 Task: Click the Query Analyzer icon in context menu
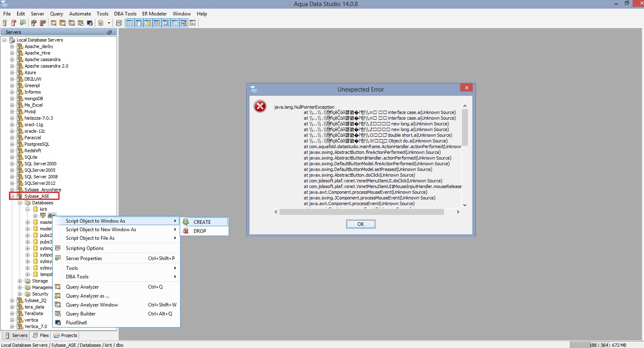[58, 287]
